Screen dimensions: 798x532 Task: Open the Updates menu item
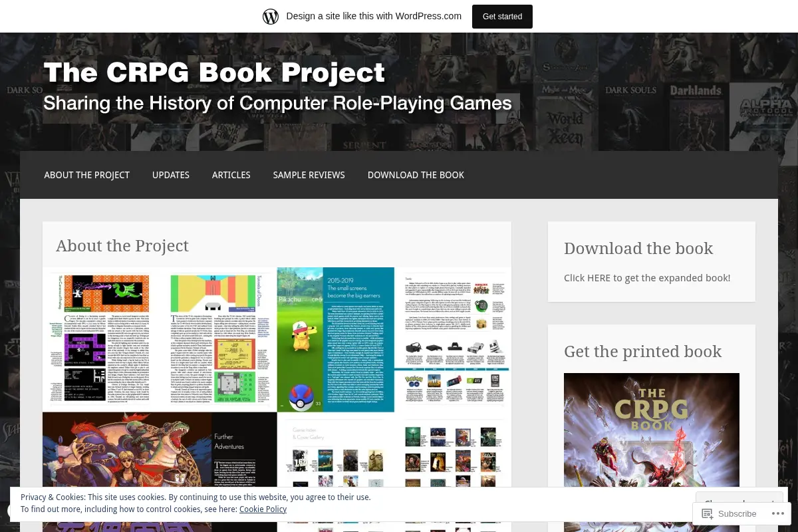tap(171, 175)
